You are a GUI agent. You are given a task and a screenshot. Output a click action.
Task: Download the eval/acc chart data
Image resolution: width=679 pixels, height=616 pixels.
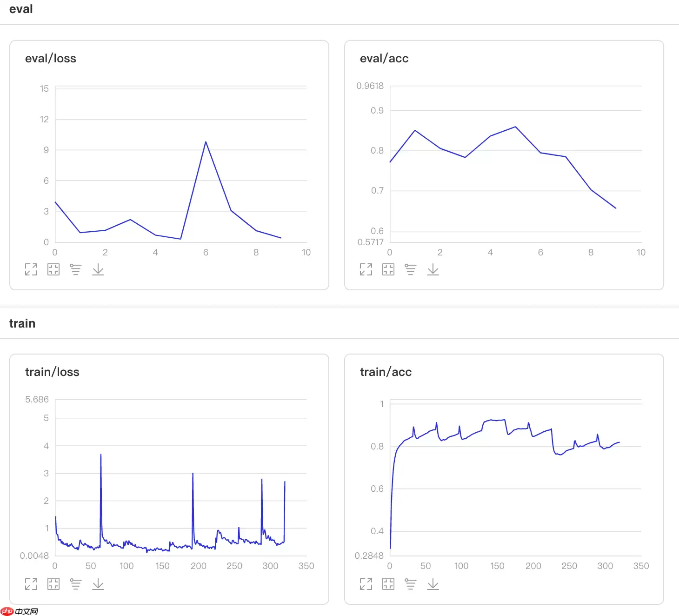[433, 269]
